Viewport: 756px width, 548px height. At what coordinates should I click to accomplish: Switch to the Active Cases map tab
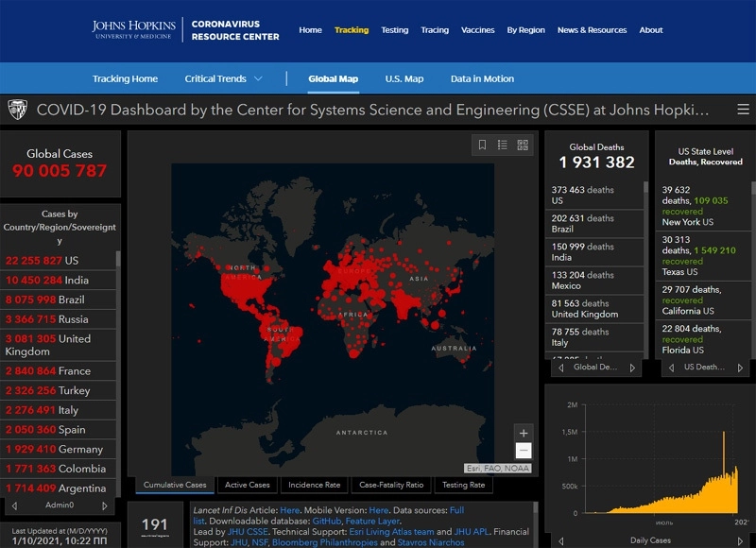(247, 485)
